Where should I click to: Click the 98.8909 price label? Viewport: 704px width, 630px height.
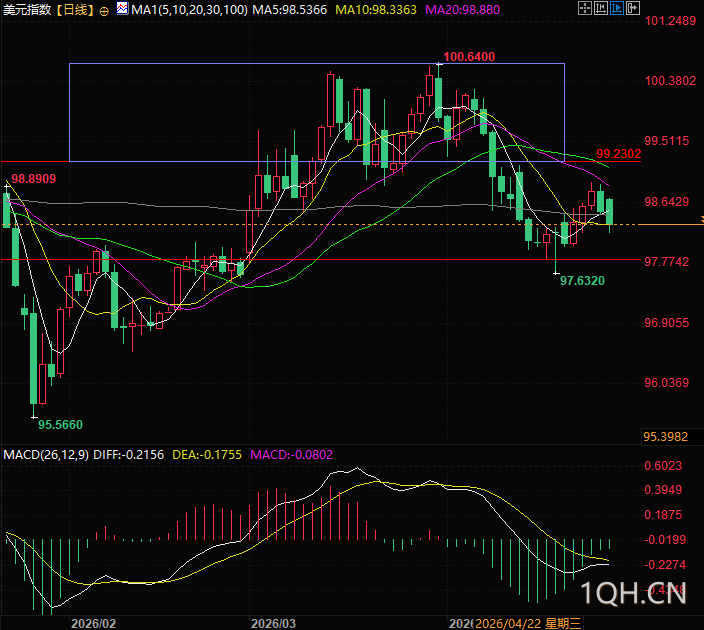34,179
